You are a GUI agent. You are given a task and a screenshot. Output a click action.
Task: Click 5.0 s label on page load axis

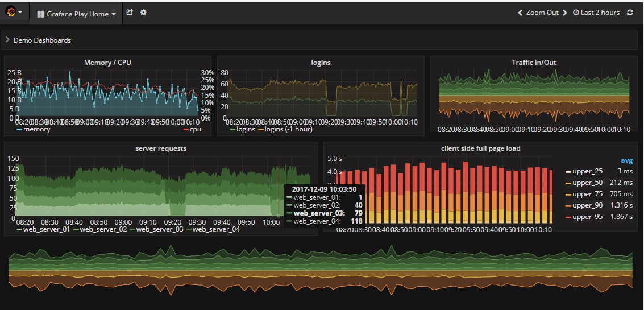pos(334,159)
